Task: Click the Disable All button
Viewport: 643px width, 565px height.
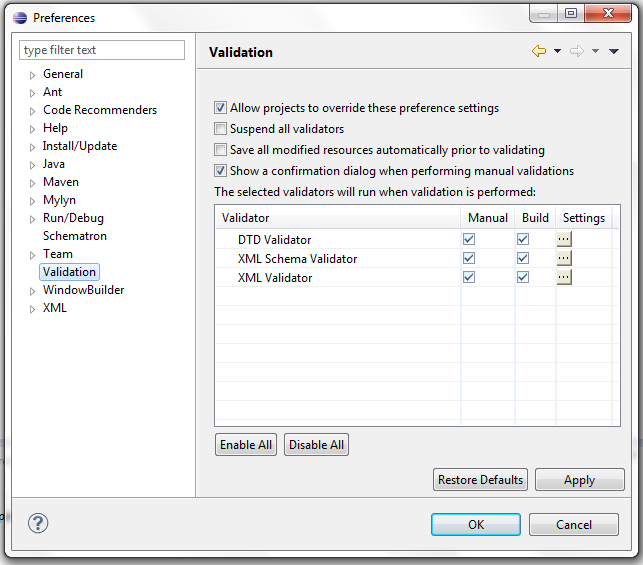Action: [316, 444]
